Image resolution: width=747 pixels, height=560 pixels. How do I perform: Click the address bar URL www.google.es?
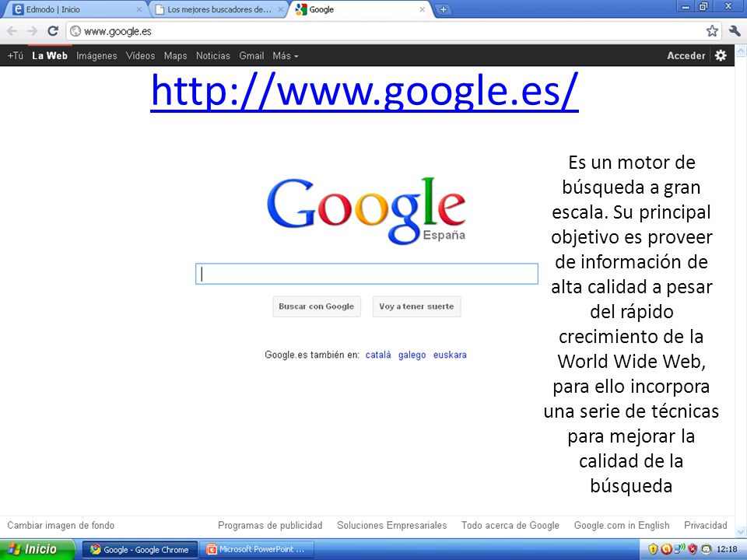117,31
